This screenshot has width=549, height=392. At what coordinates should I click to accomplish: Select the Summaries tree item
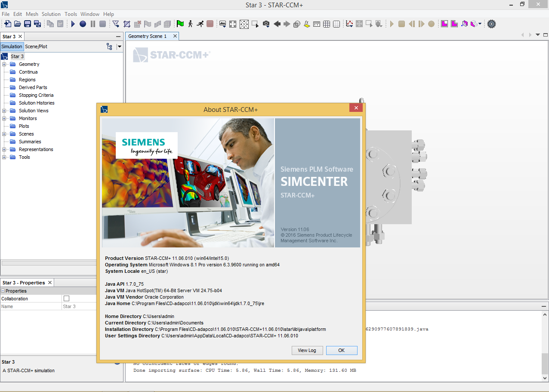point(30,142)
